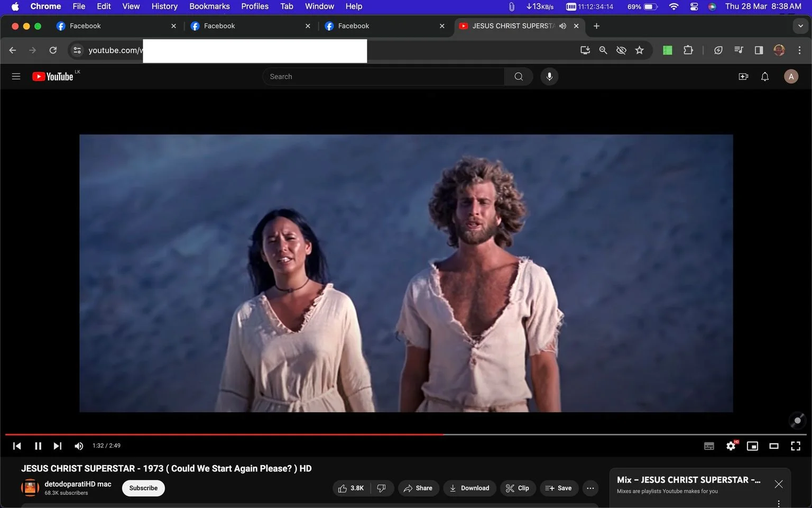Like the video with thumbs up
The height and width of the screenshot is (508, 812).
click(x=351, y=488)
